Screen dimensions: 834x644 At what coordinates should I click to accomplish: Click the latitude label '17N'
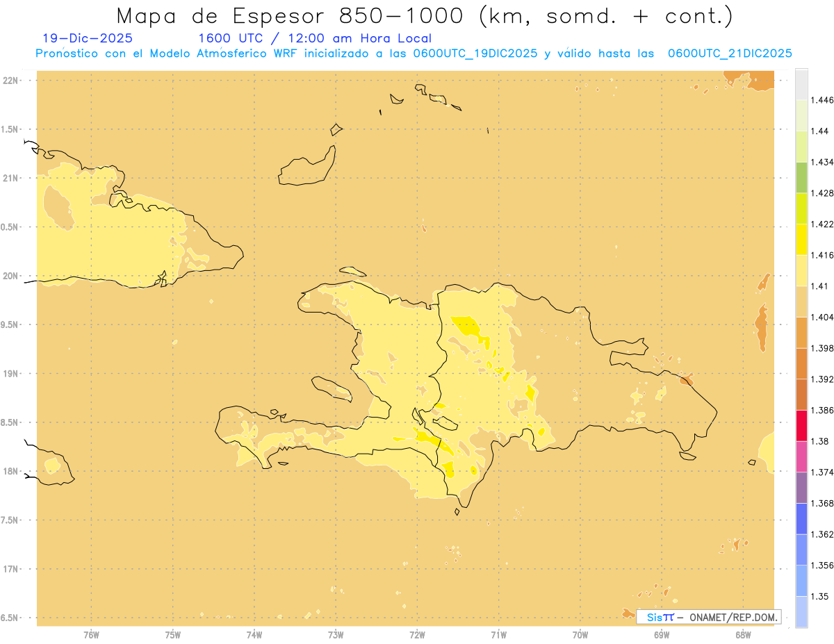pos(11,569)
